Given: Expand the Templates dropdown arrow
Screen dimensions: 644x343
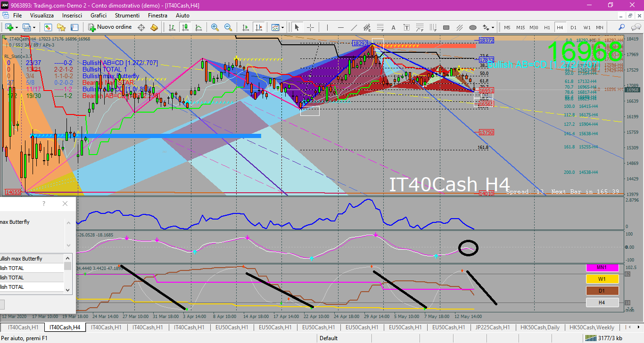Looking at the screenshot, I should pos(282,28).
